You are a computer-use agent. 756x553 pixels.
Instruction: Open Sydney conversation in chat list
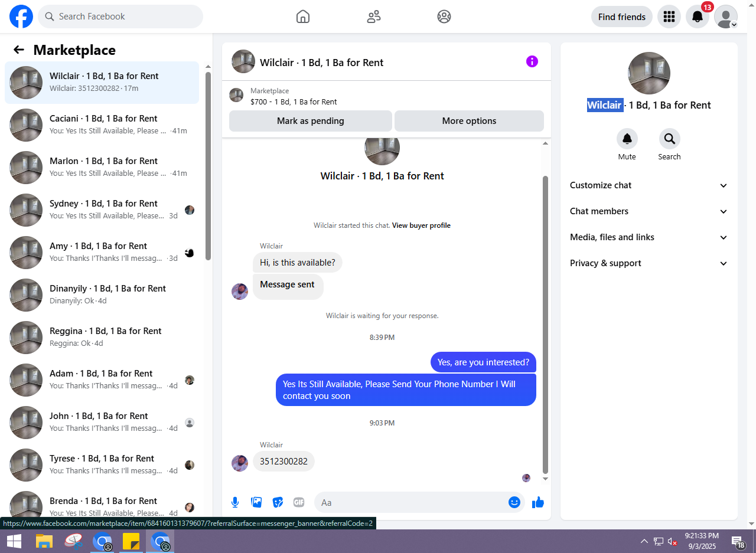102,210
